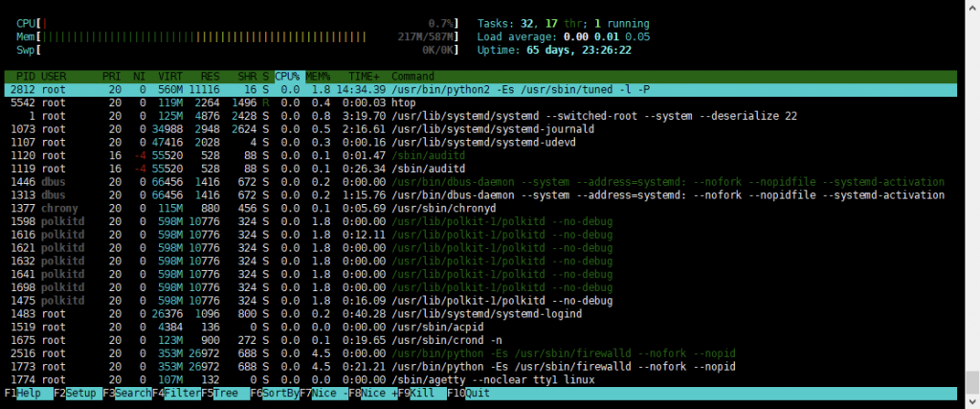This screenshot has height=409, width=980.
Task: Select the htop process row PID 5542
Action: click(480, 102)
